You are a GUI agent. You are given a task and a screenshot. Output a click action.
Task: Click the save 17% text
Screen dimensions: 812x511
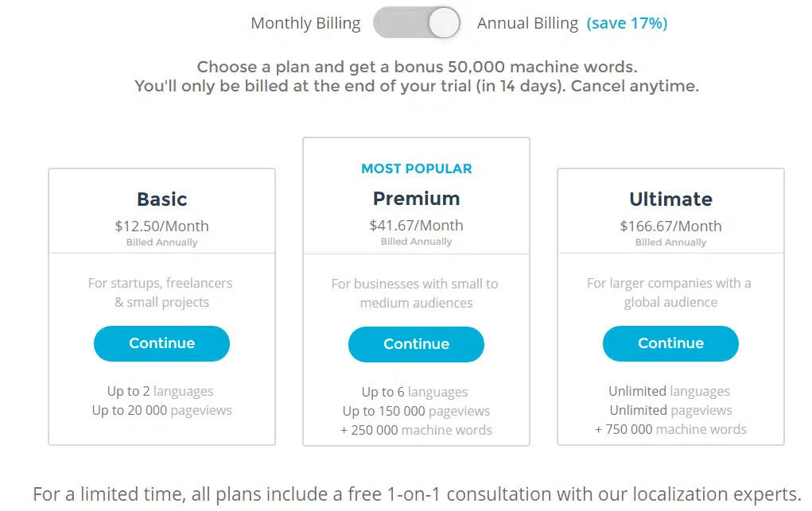[x=627, y=23]
